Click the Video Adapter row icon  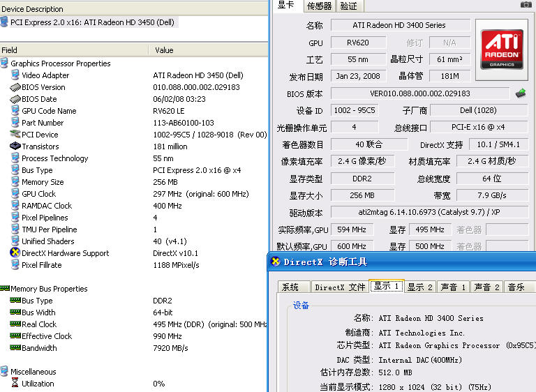pyautogui.click(x=15, y=75)
